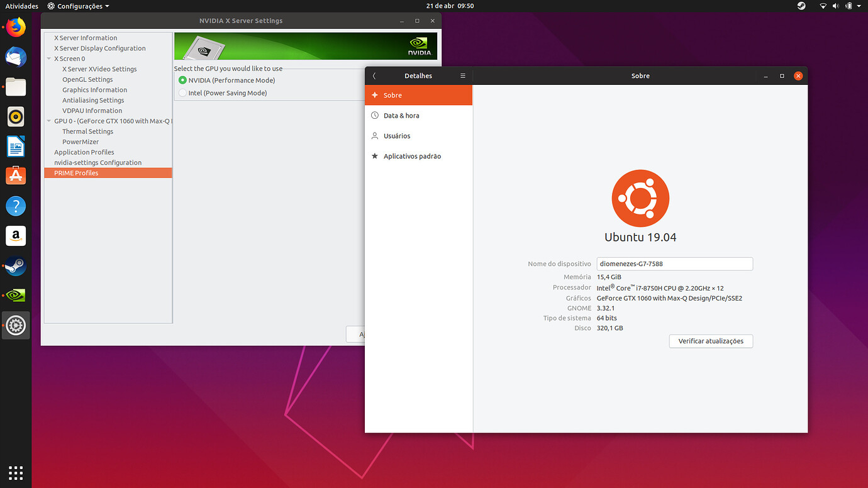Show applications grid button
The image size is (868, 488).
[16, 473]
